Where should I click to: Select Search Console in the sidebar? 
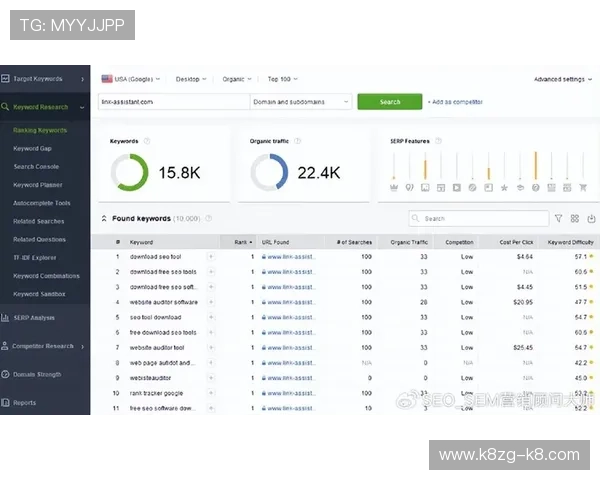click(36, 167)
